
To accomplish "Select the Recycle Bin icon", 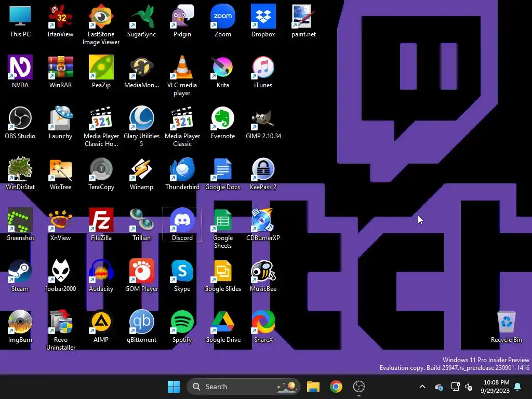I will 506,326.
